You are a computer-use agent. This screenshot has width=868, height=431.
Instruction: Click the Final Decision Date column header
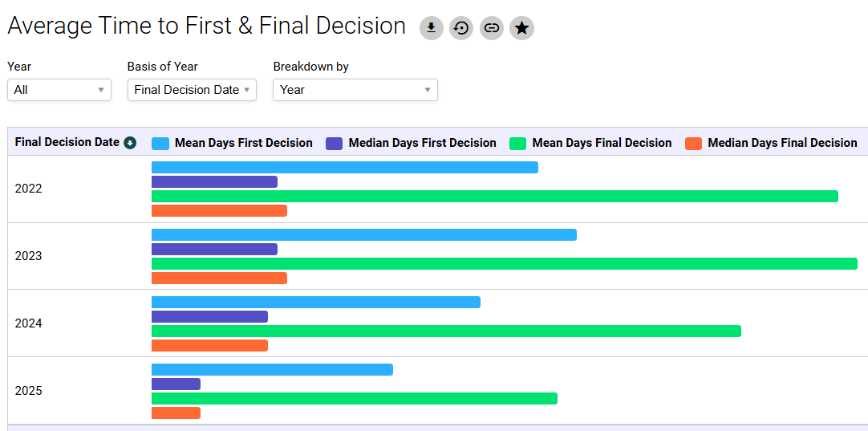67,142
